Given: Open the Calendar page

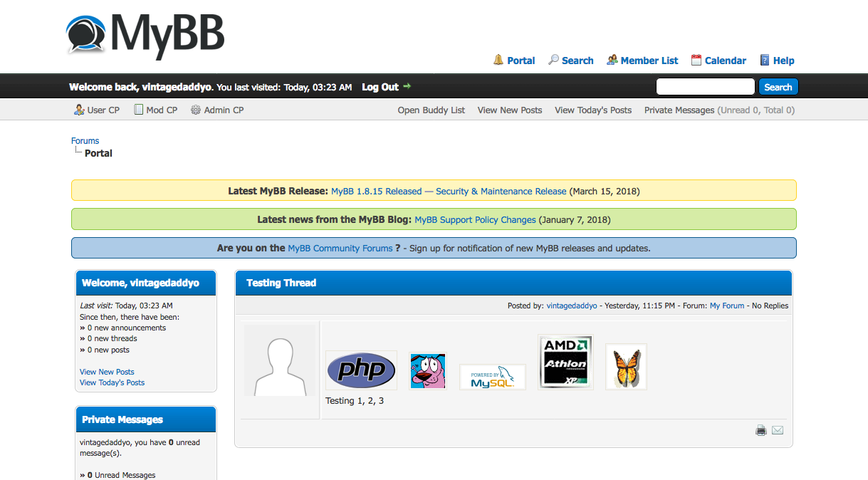Looking at the screenshot, I should click(725, 61).
